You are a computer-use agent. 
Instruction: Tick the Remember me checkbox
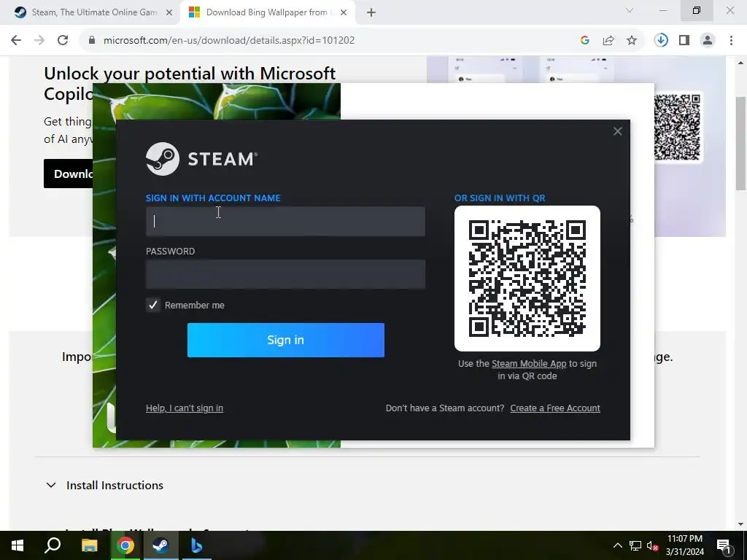click(x=153, y=305)
